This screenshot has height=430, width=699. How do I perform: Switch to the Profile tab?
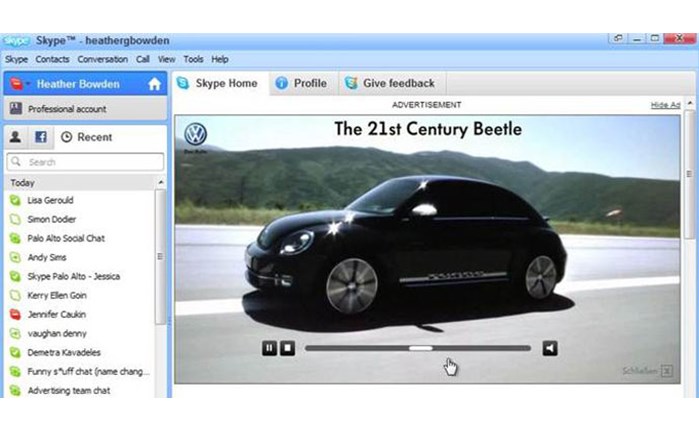pyautogui.click(x=302, y=83)
